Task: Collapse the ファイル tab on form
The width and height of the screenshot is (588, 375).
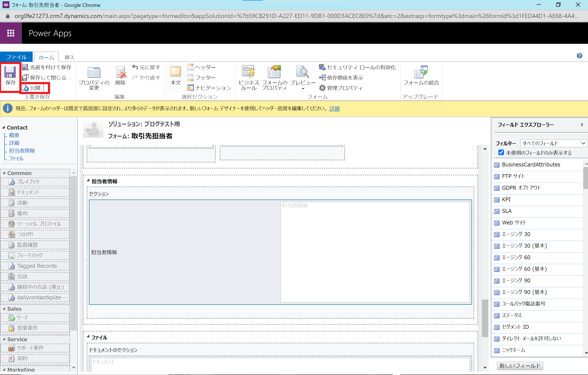Action: 88,337
